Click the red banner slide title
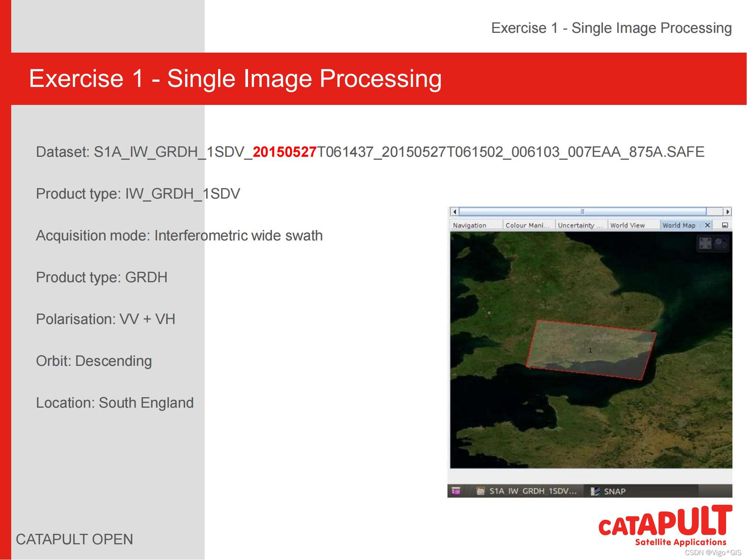This screenshot has height=560, width=747. click(235, 78)
